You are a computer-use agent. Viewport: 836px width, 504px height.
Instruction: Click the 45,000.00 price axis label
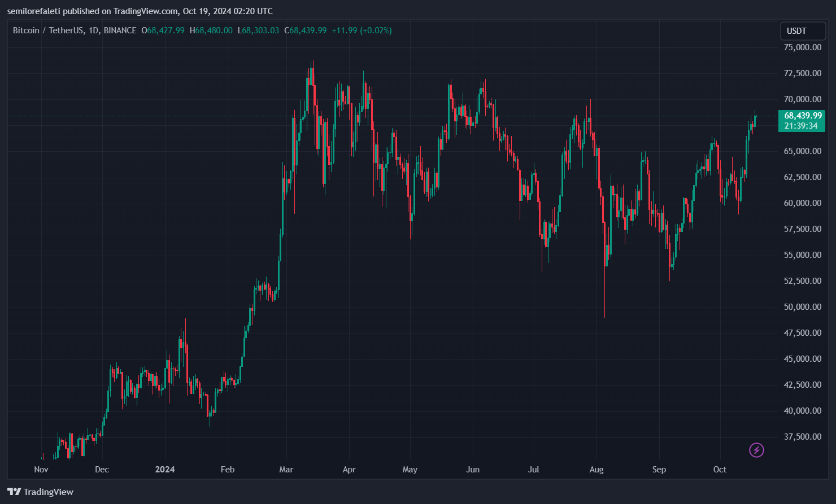click(x=803, y=359)
